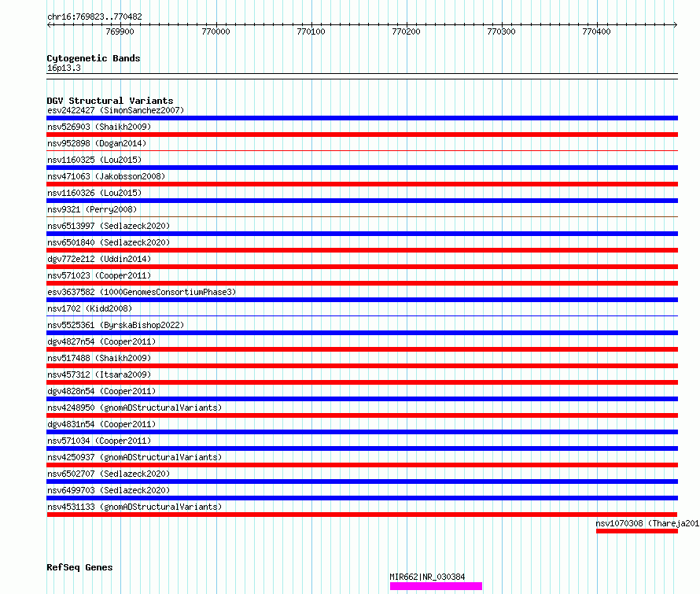Screen dimensions: 700x594
Task: Open the nsv952898 (Dogan2014) variant
Action: pos(97,143)
